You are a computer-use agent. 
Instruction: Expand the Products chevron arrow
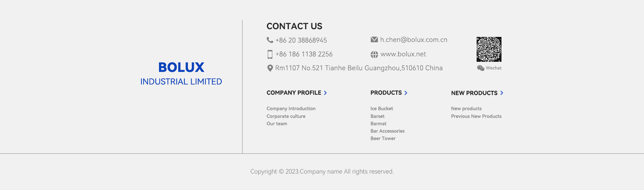(x=406, y=93)
